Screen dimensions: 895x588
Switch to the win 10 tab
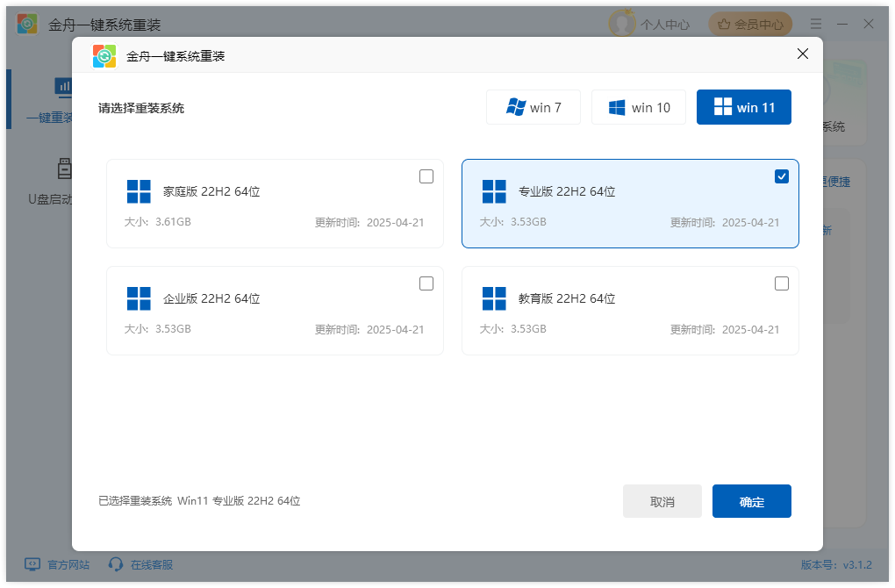pos(639,107)
